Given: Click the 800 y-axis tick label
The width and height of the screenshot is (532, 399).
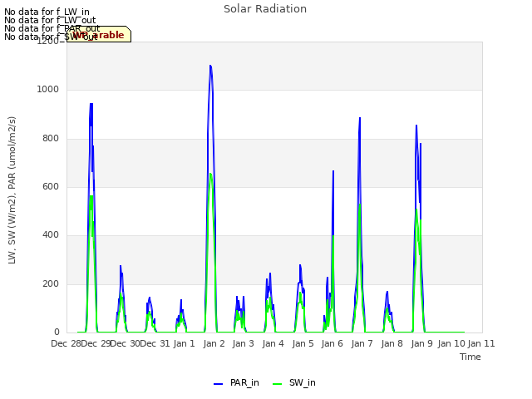Looking at the screenshot, I should (51, 139).
